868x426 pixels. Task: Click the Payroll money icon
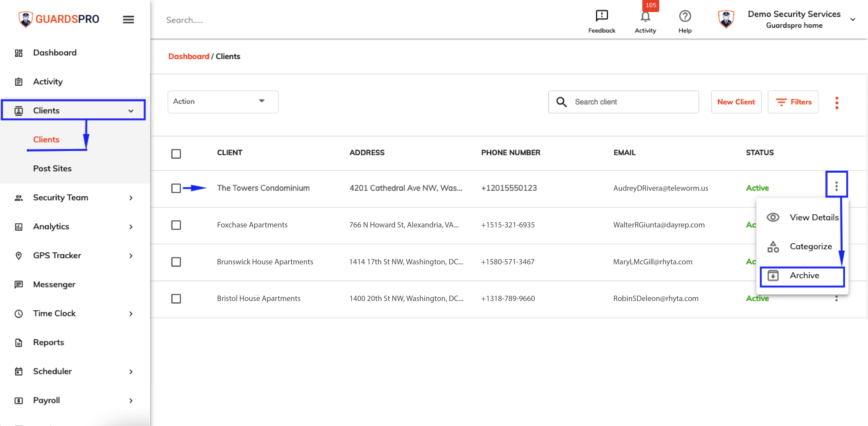click(x=19, y=400)
